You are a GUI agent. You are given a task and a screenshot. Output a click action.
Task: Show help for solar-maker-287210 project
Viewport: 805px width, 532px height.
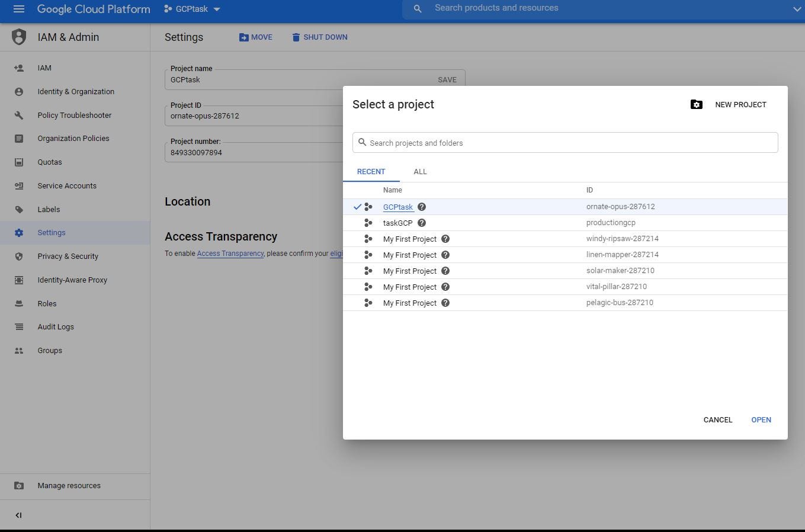(x=445, y=271)
